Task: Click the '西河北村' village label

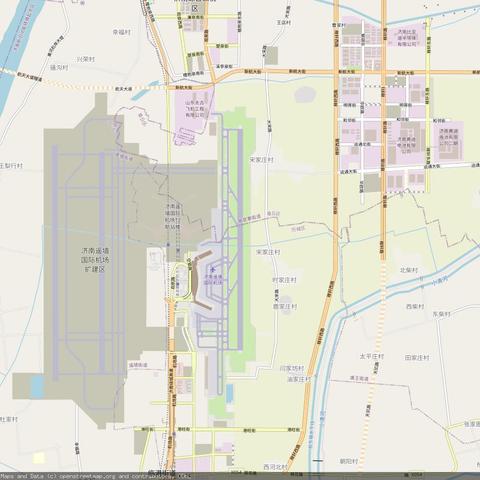Action: pos(275,467)
